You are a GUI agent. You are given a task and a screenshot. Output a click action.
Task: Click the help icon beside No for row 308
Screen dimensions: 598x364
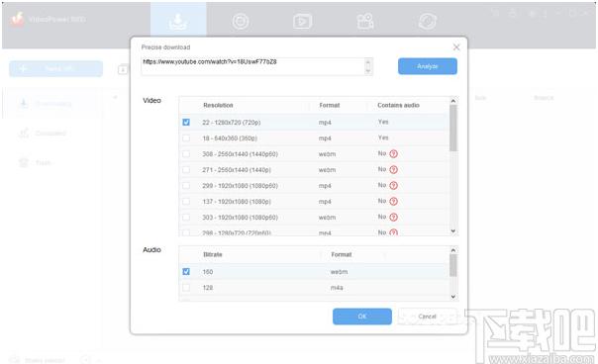394,153
